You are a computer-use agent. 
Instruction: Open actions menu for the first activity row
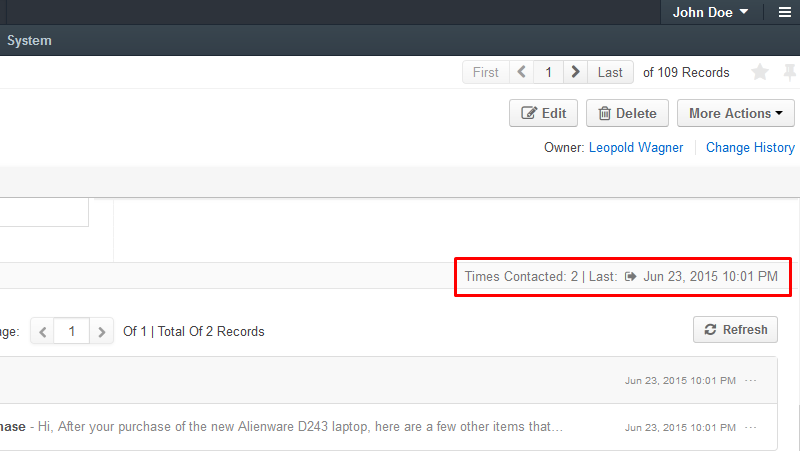point(751,381)
